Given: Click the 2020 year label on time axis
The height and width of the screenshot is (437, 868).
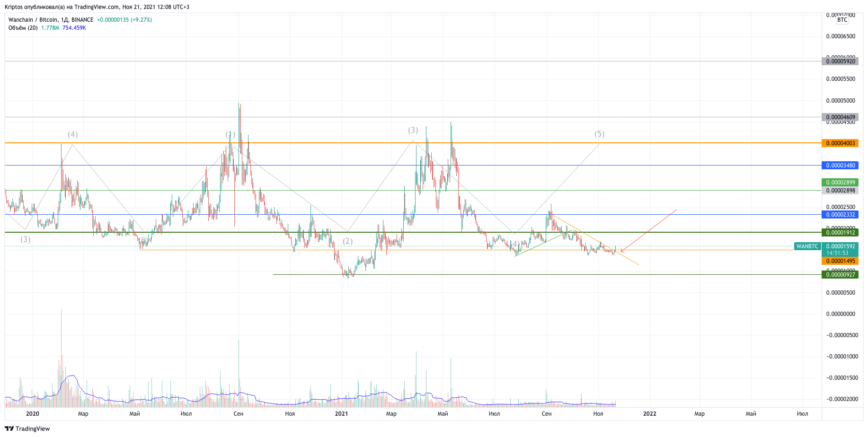Looking at the screenshot, I should (33, 414).
